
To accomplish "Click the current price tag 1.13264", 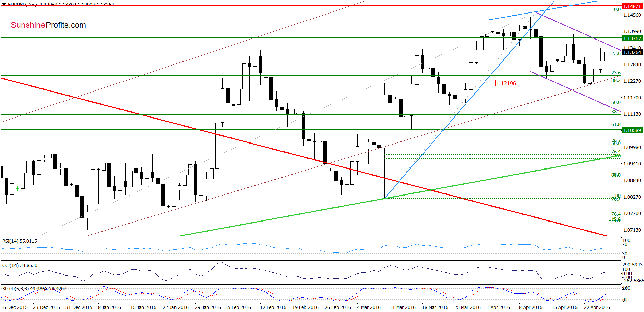I will point(632,52).
